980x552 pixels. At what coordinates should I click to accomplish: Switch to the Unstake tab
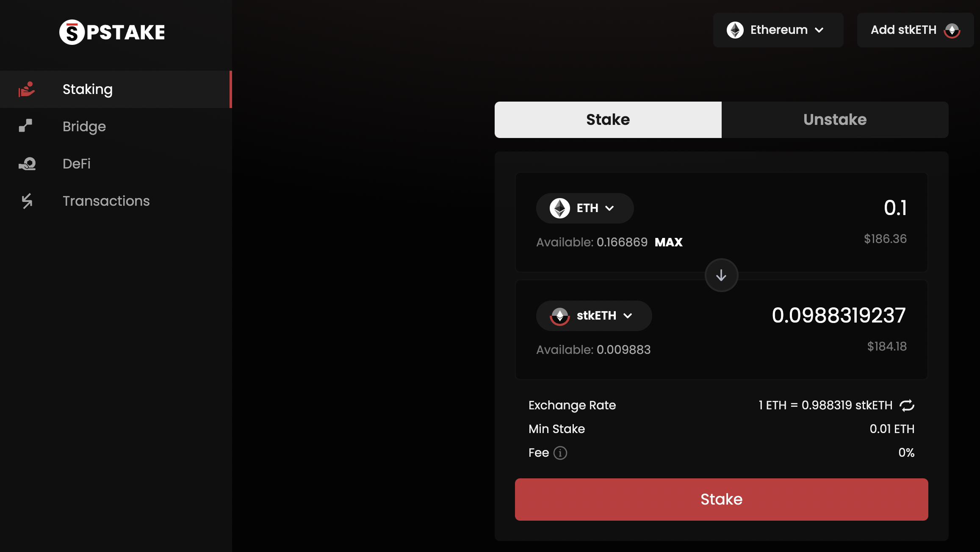coord(835,120)
